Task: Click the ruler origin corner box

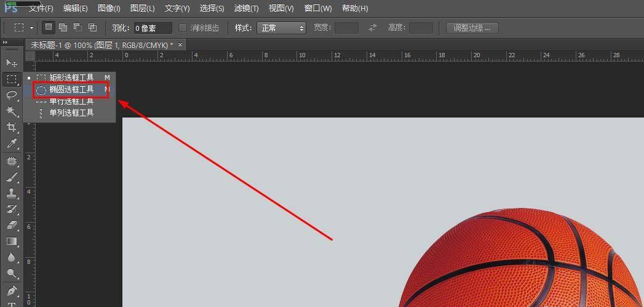Action: [x=30, y=55]
